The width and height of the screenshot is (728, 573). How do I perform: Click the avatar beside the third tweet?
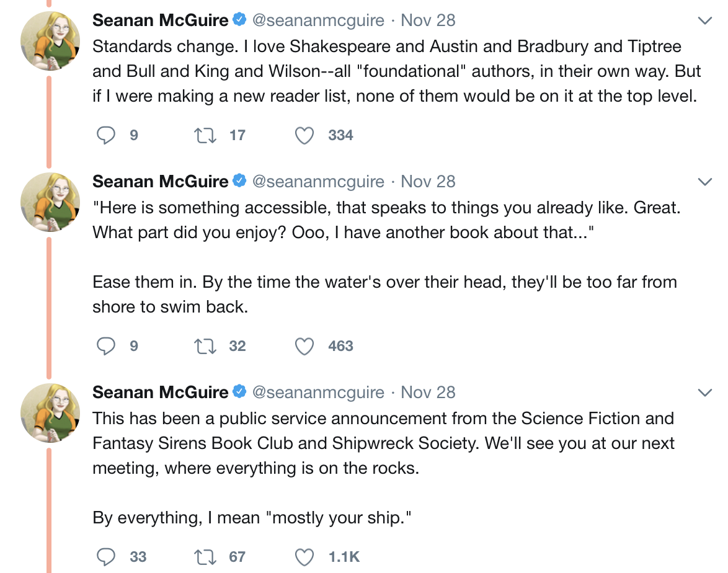(50, 413)
